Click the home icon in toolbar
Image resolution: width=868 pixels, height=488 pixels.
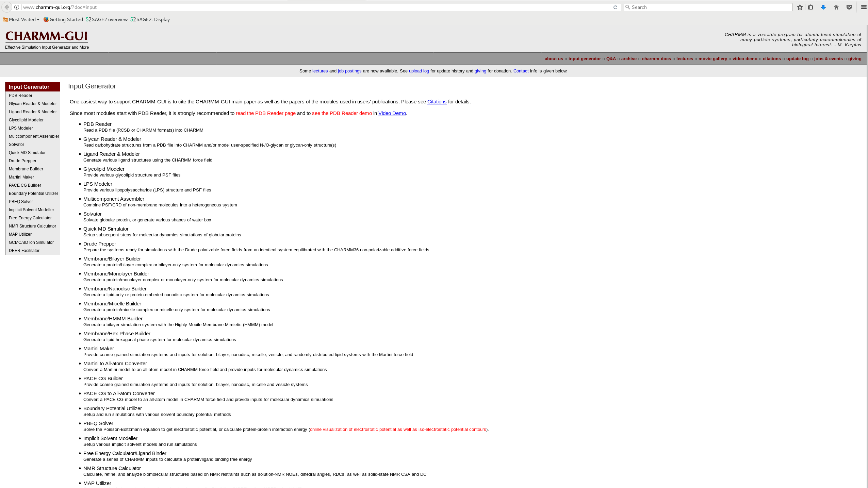[836, 7]
